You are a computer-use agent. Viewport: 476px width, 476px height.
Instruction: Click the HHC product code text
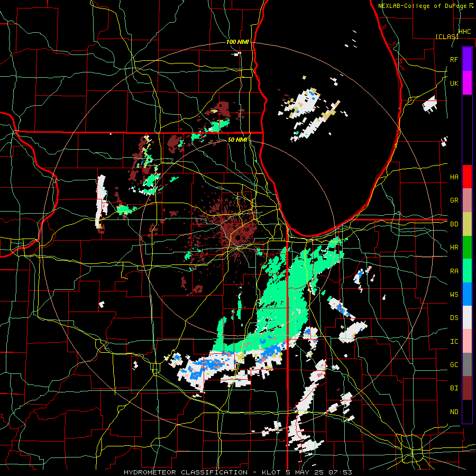click(464, 32)
